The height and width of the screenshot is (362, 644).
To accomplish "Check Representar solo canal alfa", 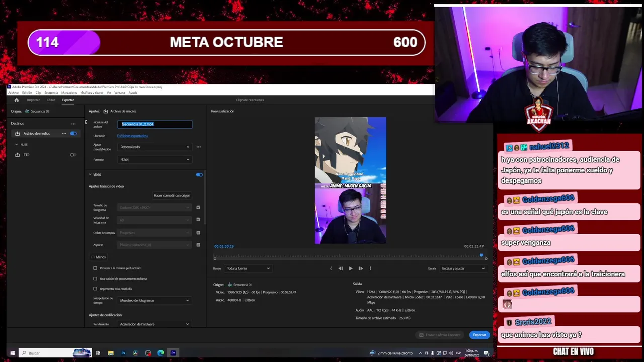I will click(x=95, y=289).
